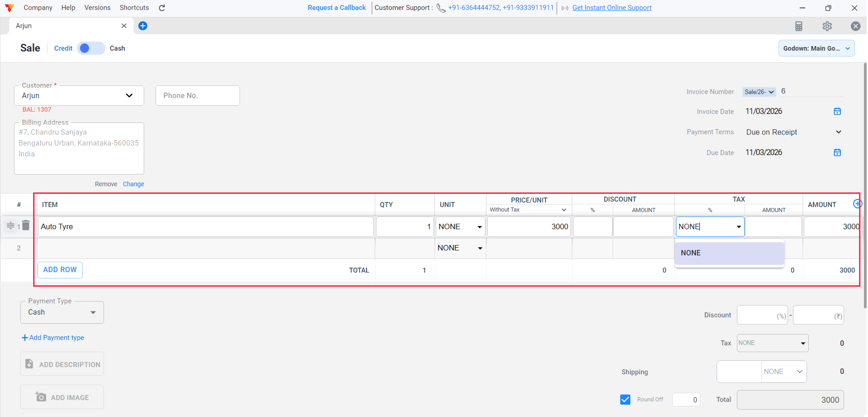Click the Phone No. input field

click(198, 95)
